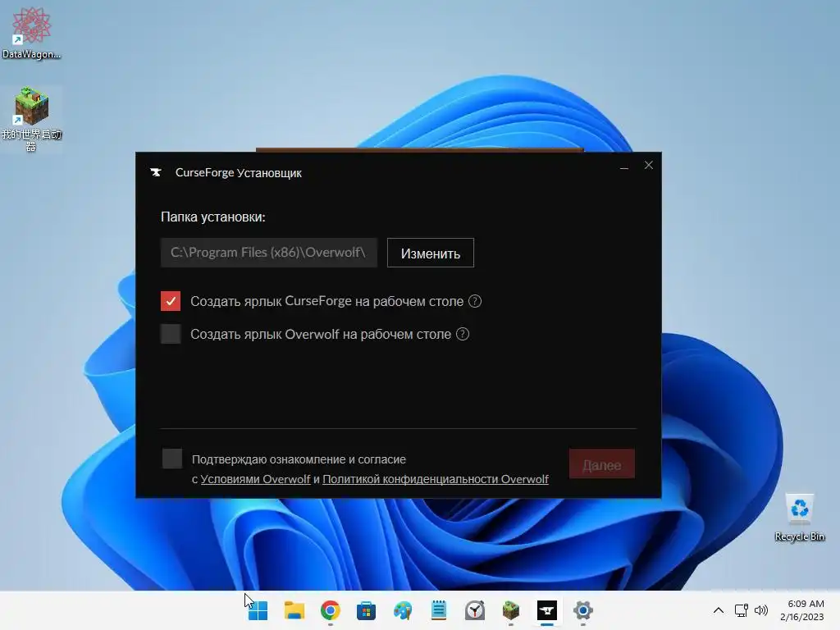
Task: Select the Minecraft launcher desktop shortcut
Action: [x=31, y=120]
